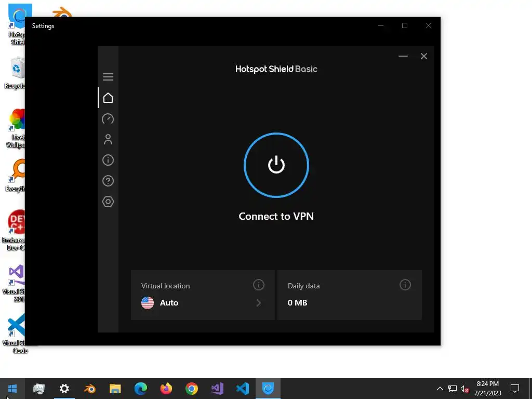Open Settings gear in the taskbar

pos(64,389)
